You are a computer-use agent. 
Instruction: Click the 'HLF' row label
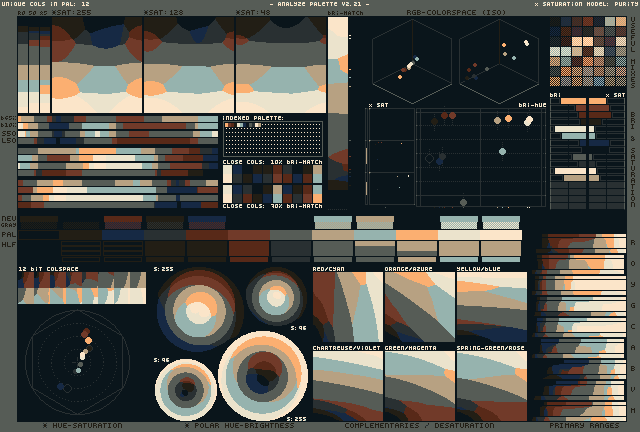(x=9, y=245)
